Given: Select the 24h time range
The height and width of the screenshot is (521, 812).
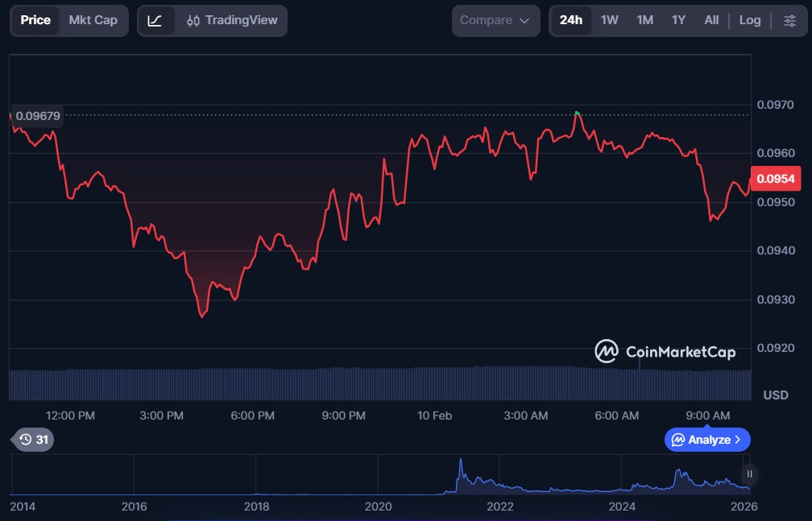Looking at the screenshot, I should (570, 20).
